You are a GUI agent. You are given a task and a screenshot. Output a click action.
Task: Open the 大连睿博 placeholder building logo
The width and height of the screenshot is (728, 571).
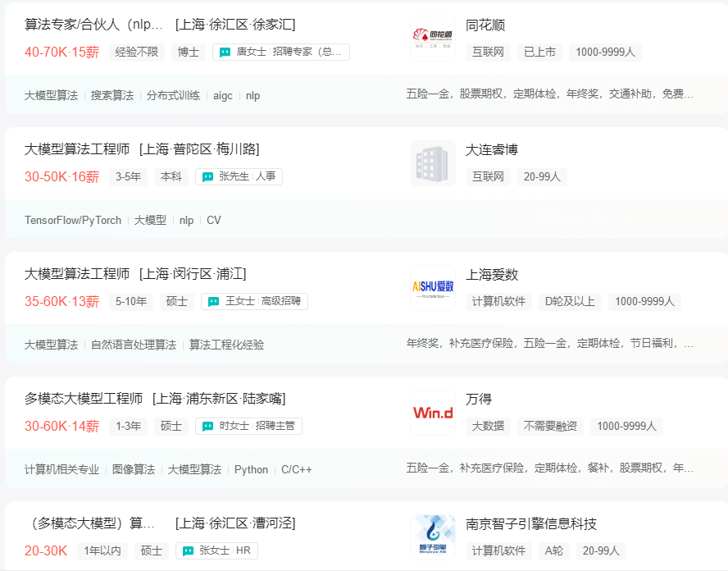(433, 163)
